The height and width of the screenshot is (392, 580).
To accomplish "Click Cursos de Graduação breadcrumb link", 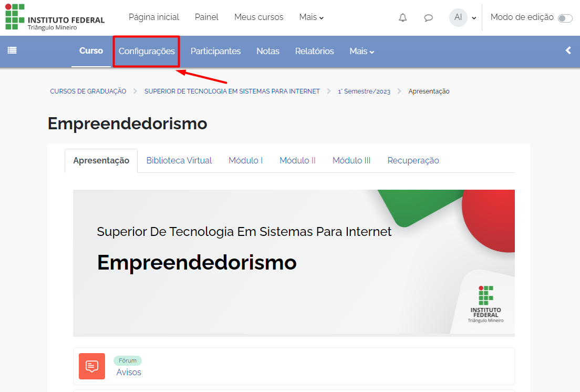I will [88, 91].
